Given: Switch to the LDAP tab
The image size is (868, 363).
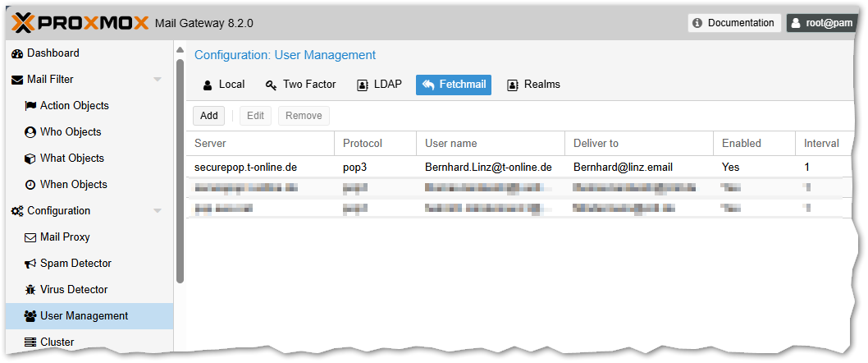Looking at the screenshot, I should tap(379, 85).
